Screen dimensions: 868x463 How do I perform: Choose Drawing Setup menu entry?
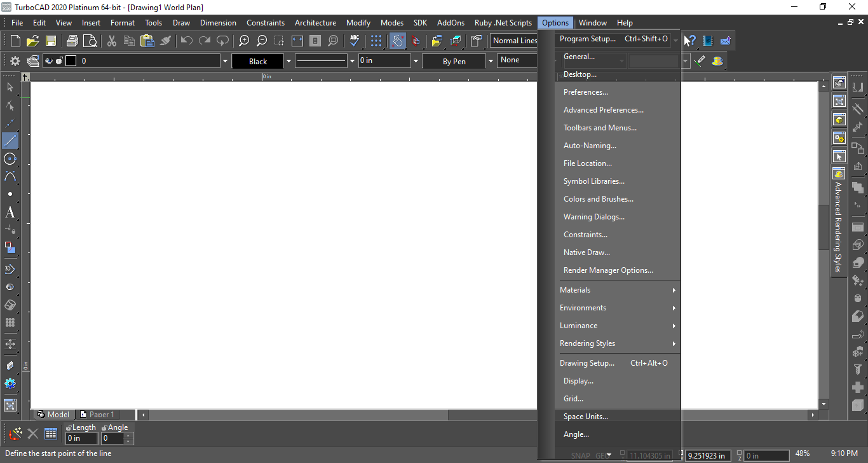[614, 363]
